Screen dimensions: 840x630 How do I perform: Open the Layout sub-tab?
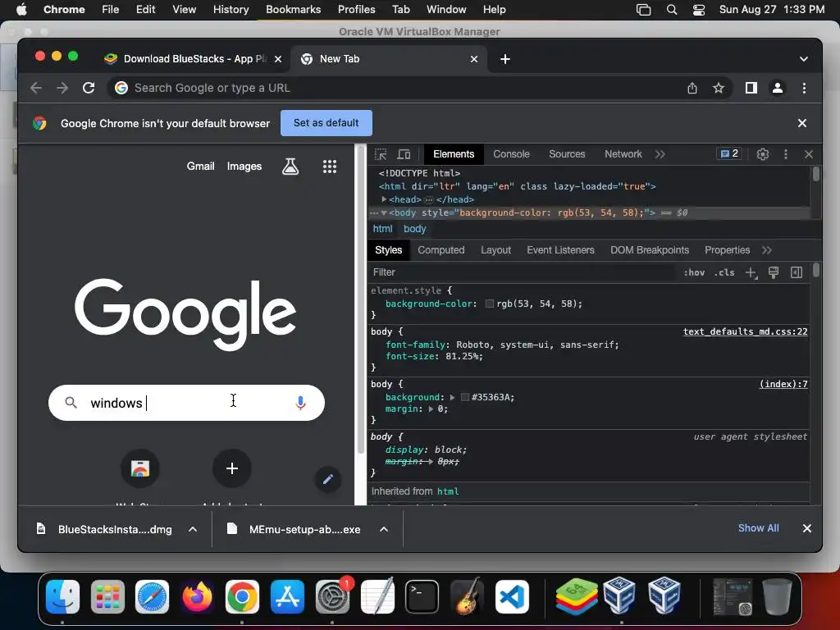click(x=495, y=250)
